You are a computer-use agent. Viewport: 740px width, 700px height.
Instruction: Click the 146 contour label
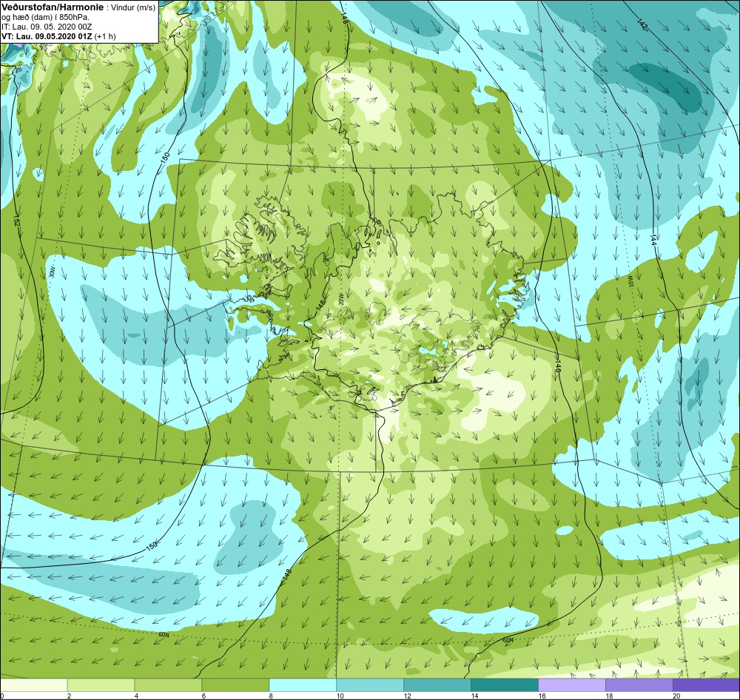(x=557, y=368)
